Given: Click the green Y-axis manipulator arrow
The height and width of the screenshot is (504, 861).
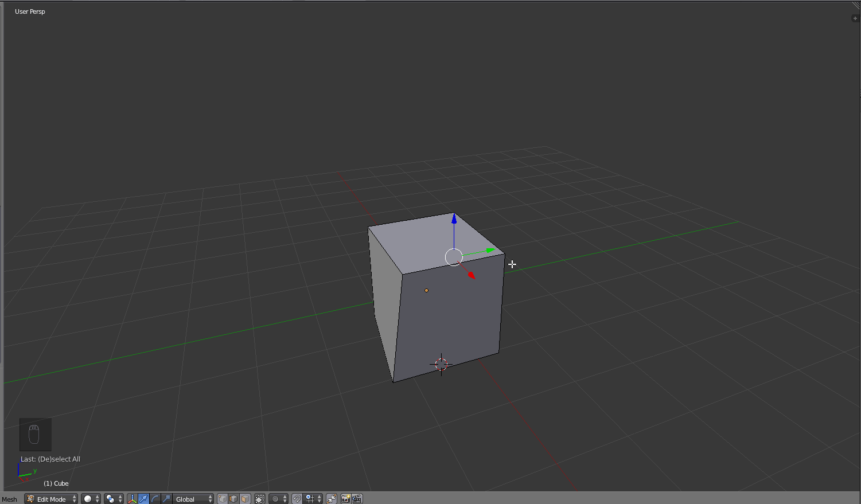Looking at the screenshot, I should (490, 250).
